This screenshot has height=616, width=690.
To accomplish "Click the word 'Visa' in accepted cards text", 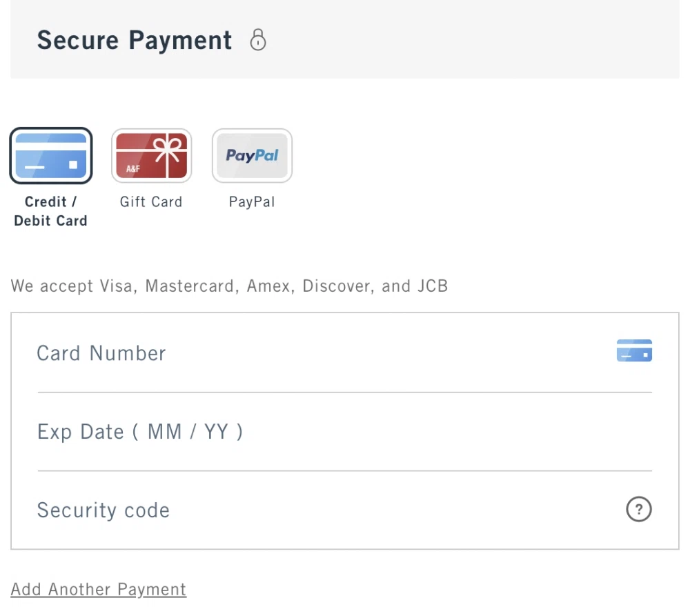I will pos(115,286).
